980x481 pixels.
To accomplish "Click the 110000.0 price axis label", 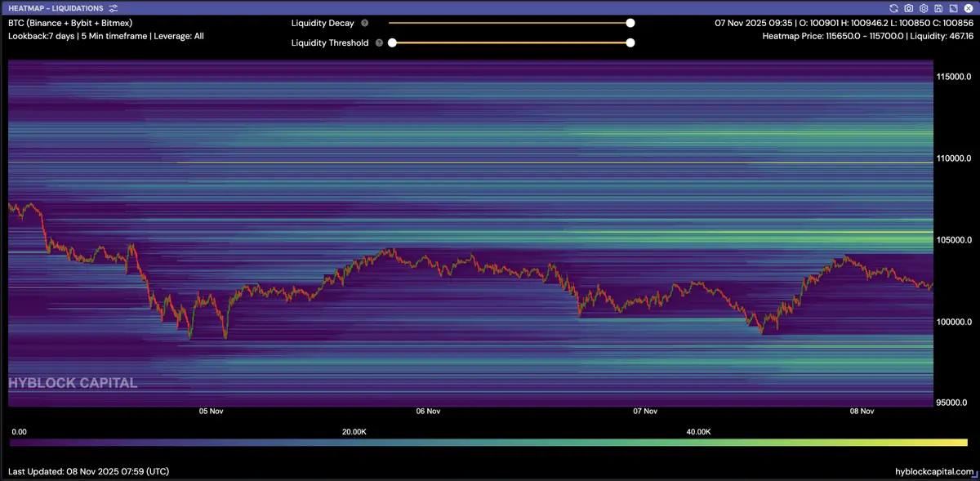I will pos(955,158).
